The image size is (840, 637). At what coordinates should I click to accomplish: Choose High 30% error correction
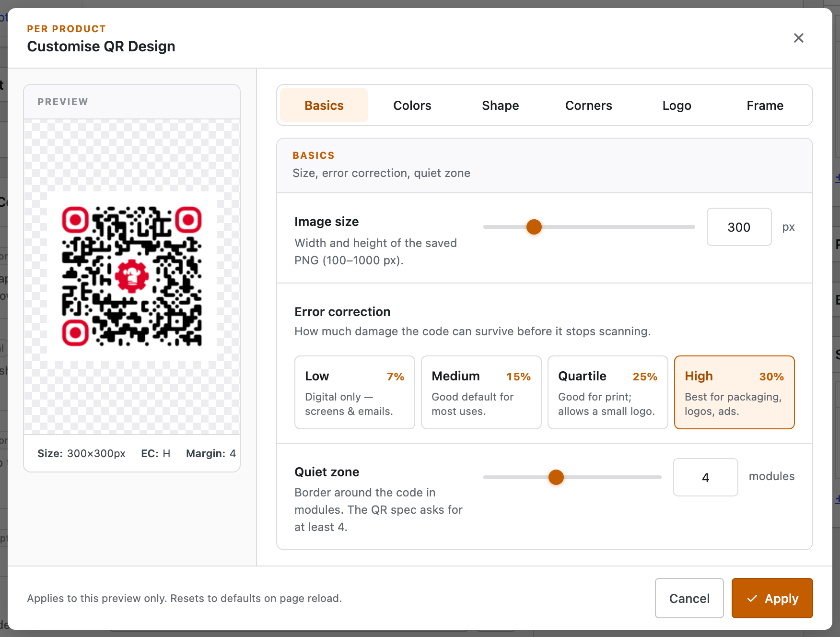click(x=735, y=392)
